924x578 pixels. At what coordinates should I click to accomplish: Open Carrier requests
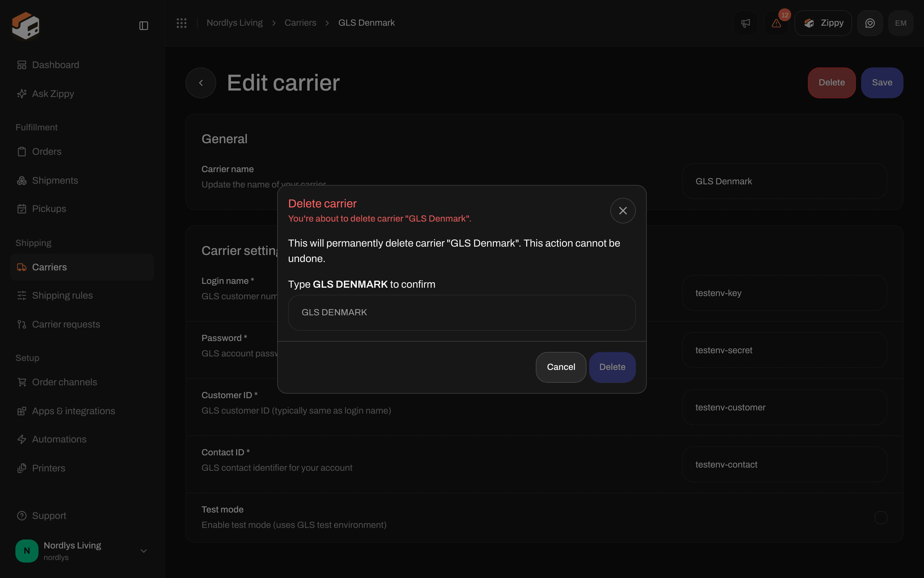[x=82, y=324]
